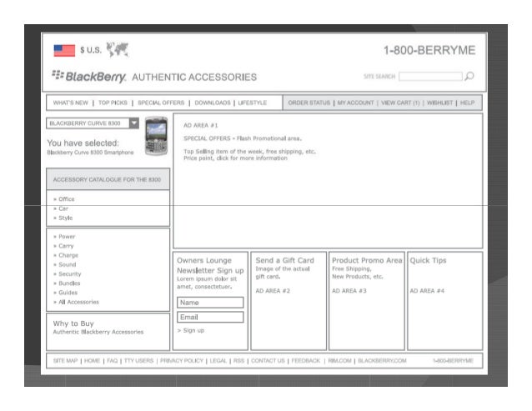Click the Accessory Catalogue for the 8300 header

[x=108, y=179]
